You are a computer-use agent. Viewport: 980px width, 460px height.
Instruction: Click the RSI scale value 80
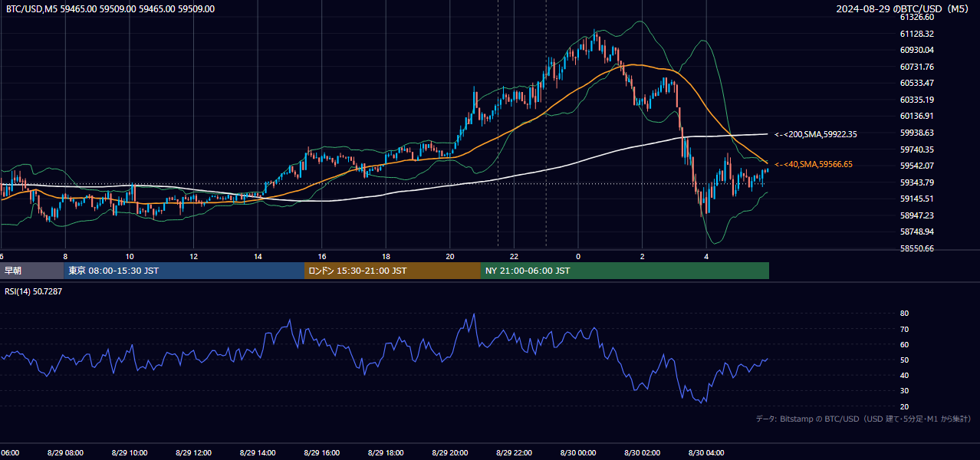point(904,314)
